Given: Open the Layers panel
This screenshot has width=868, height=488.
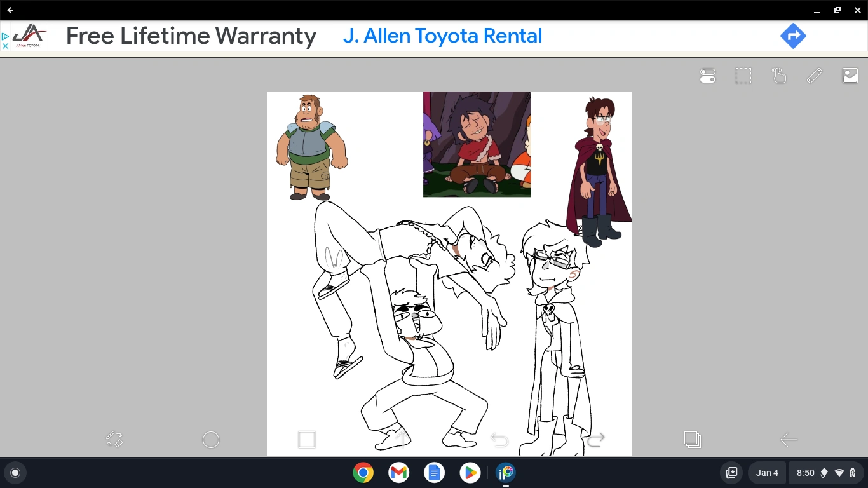Looking at the screenshot, I should [x=692, y=439].
